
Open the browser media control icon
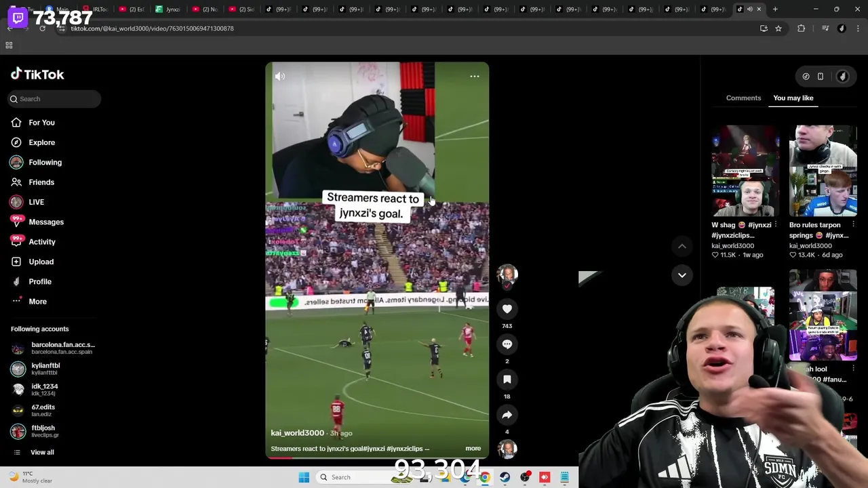825,28
